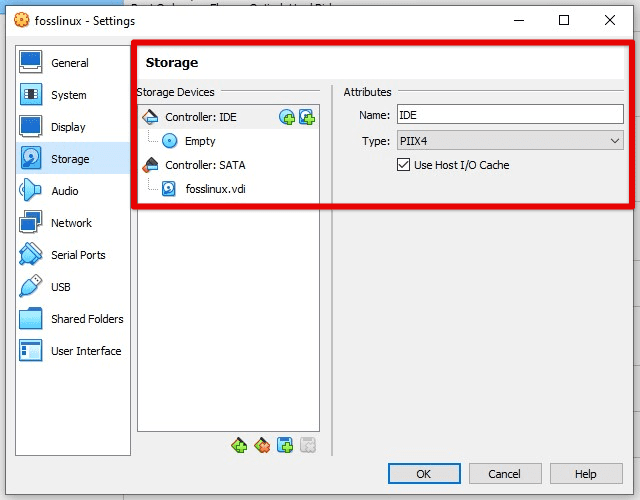Add optical drive to IDE controller

[x=287, y=118]
